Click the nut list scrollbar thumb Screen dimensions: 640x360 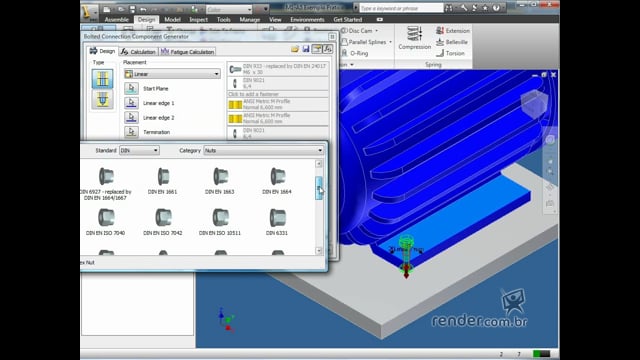pos(319,188)
